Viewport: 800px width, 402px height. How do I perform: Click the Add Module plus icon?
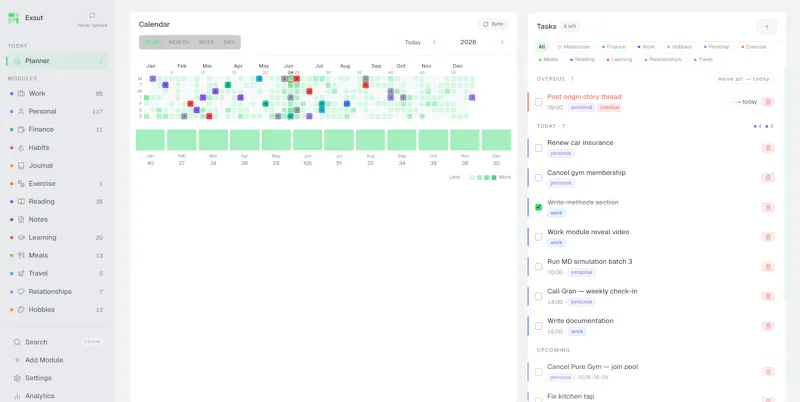(x=17, y=360)
